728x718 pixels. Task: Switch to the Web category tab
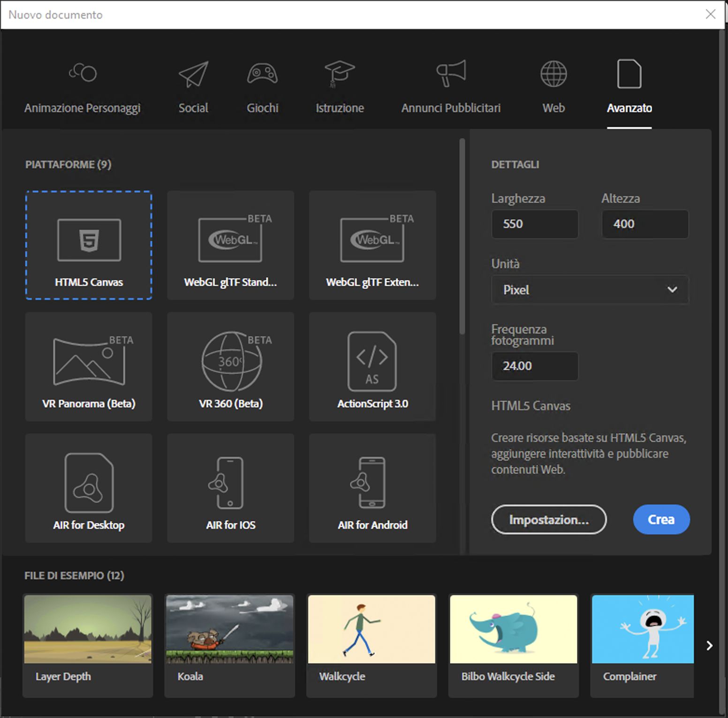554,87
